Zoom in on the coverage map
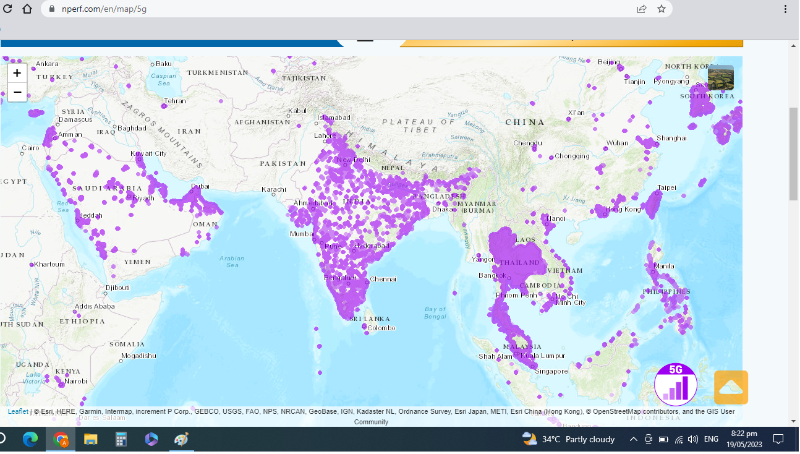The height and width of the screenshot is (454, 800). (17, 73)
